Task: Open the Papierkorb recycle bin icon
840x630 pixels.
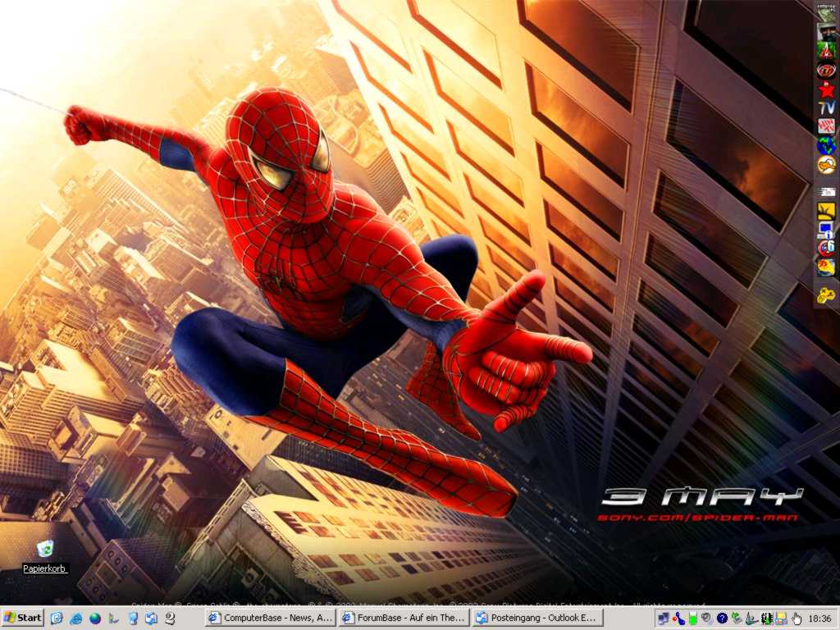Action: 45,548
